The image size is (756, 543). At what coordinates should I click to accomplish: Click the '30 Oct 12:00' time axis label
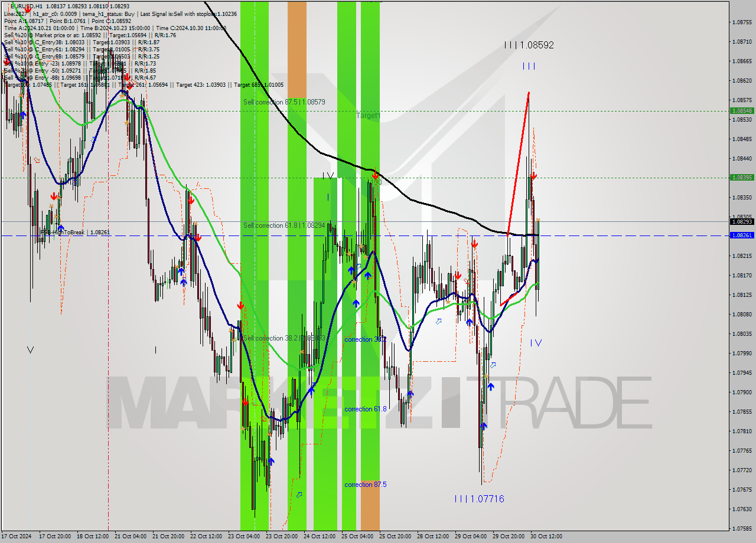[546, 537]
